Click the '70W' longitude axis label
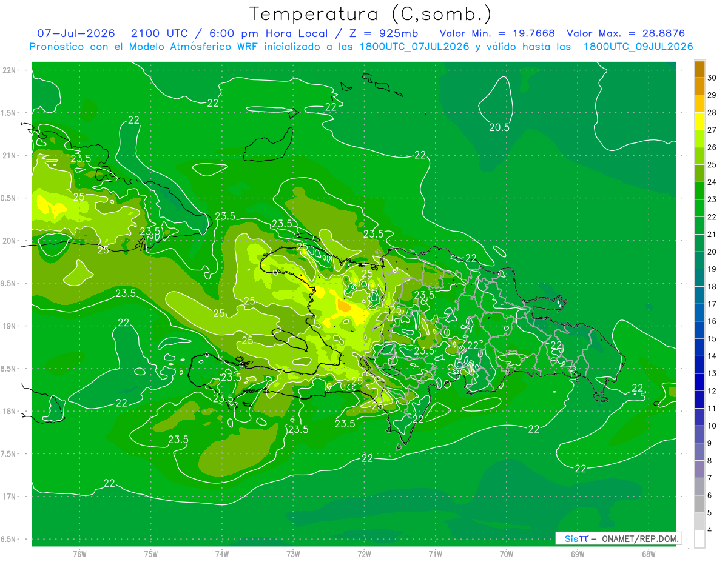This screenshot has width=728, height=562. coord(507,554)
